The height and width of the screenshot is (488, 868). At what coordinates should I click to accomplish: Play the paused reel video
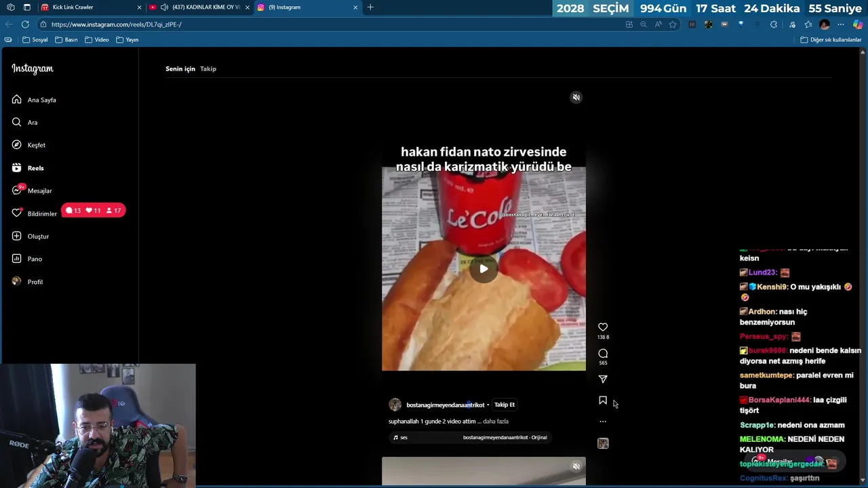point(484,269)
